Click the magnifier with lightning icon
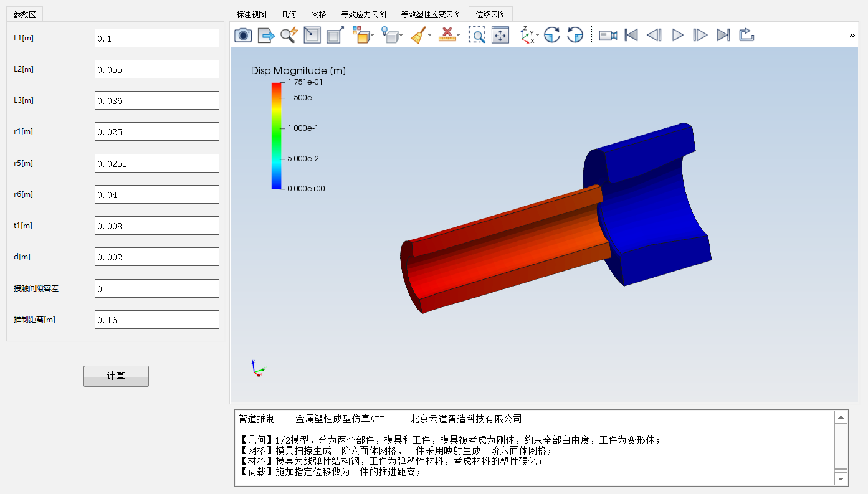The height and width of the screenshot is (494, 868). tap(289, 35)
